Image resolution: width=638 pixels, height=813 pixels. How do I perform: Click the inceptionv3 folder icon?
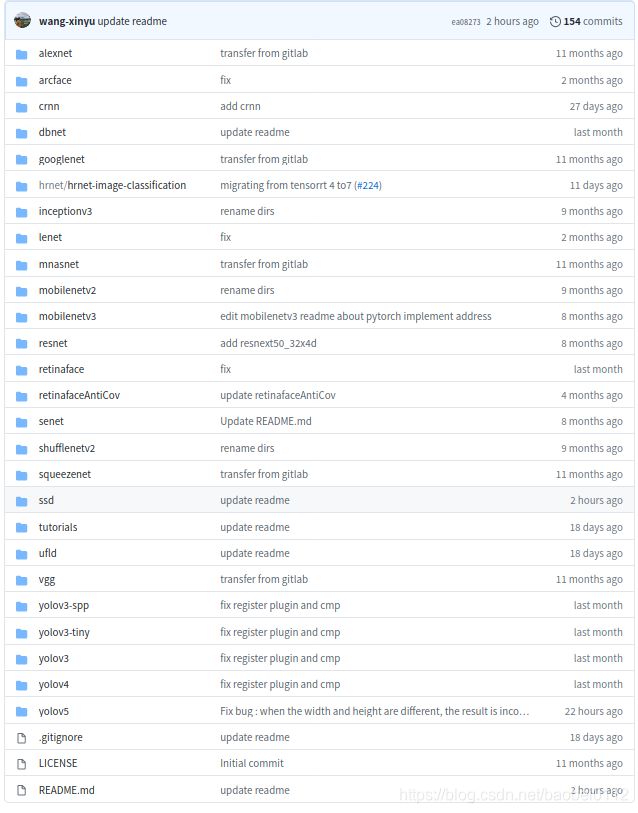point(21,212)
